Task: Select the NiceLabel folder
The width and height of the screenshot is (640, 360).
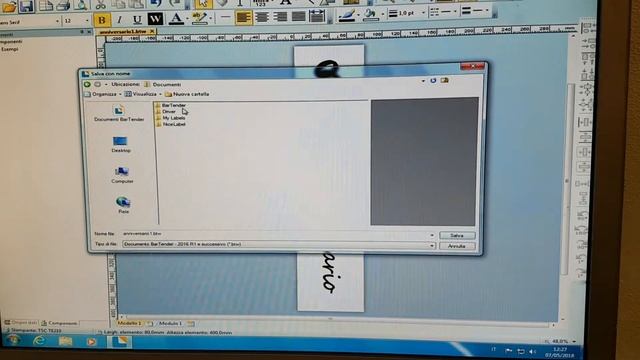Action: (171, 124)
